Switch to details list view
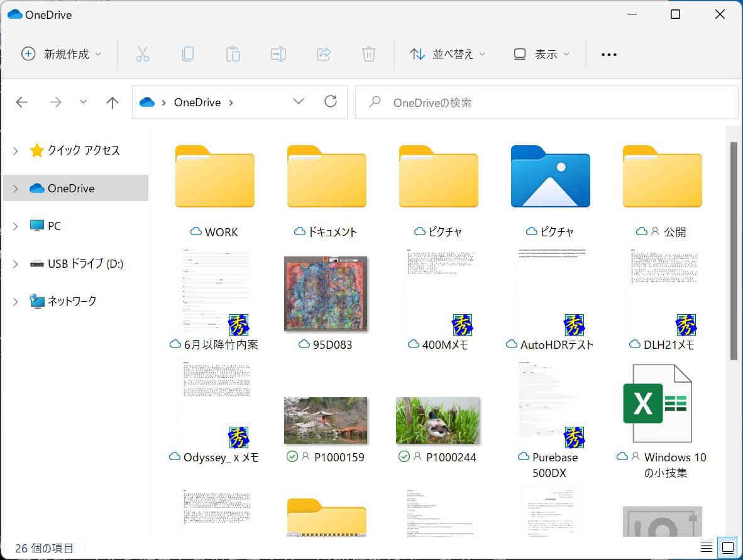Screen dimensions: 743x560 [x=707, y=547]
